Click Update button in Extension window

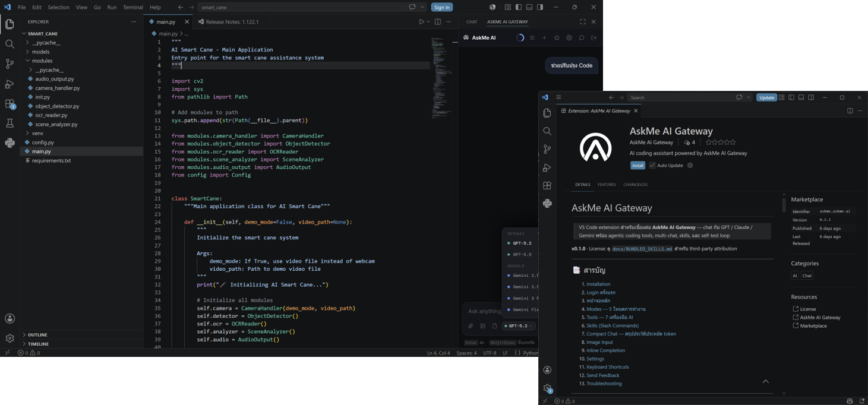766,97
